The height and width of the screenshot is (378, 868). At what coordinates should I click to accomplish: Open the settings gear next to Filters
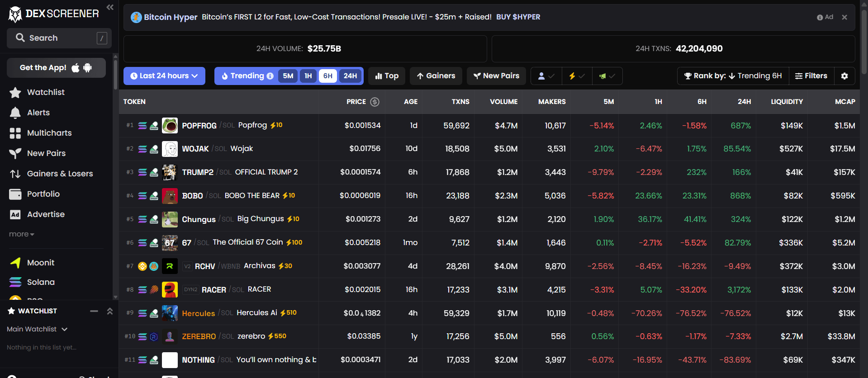[x=844, y=76]
